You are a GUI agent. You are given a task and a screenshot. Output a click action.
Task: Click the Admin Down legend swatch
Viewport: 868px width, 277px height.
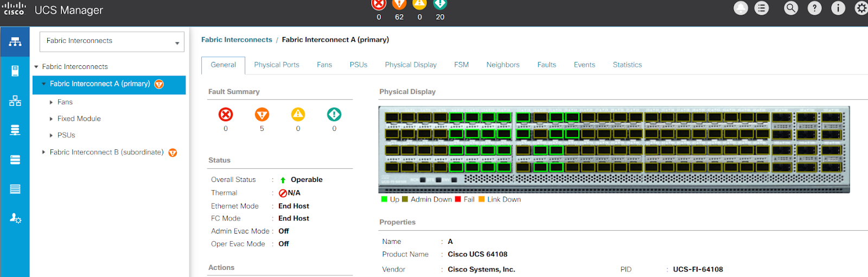(x=405, y=199)
